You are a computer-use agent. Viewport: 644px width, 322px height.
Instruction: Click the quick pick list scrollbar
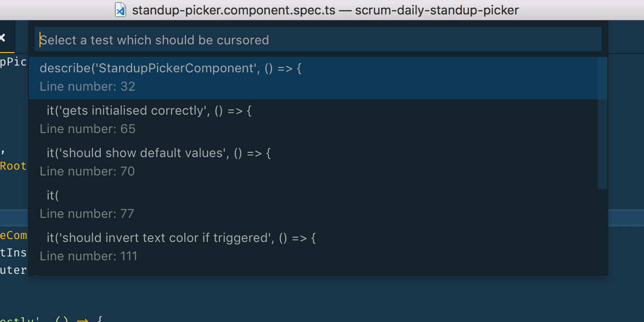tap(603, 121)
